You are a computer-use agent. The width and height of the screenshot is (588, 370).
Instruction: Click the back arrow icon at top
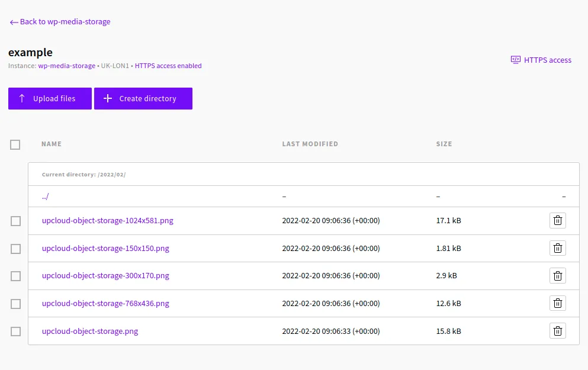point(14,22)
